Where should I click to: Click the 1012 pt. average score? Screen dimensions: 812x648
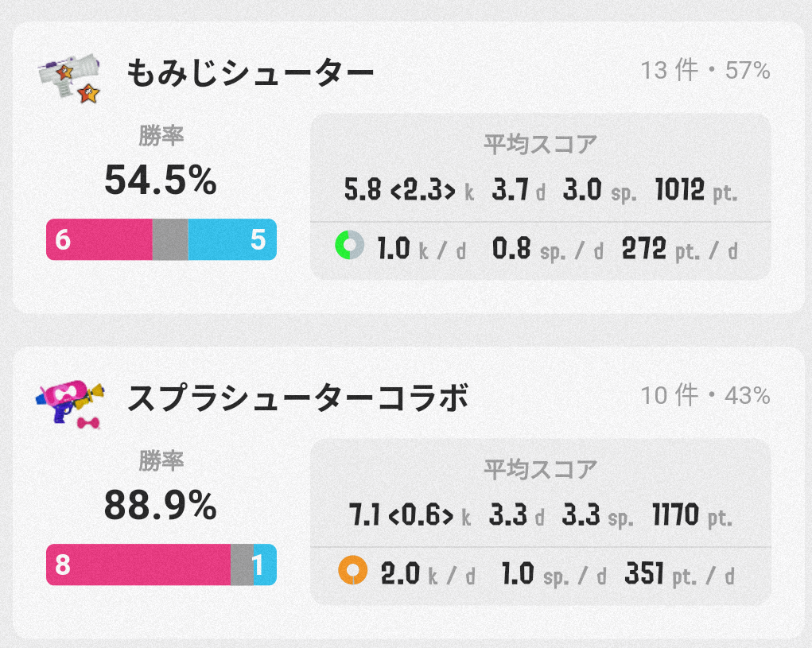tap(696, 191)
